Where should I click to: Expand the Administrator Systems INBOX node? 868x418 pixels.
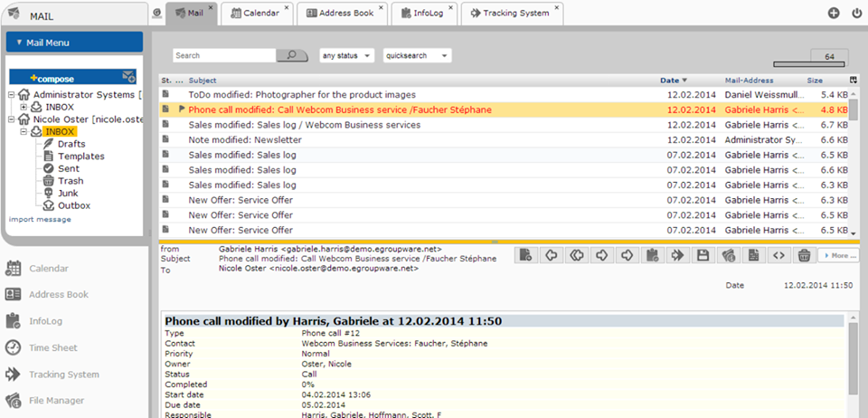(x=24, y=107)
